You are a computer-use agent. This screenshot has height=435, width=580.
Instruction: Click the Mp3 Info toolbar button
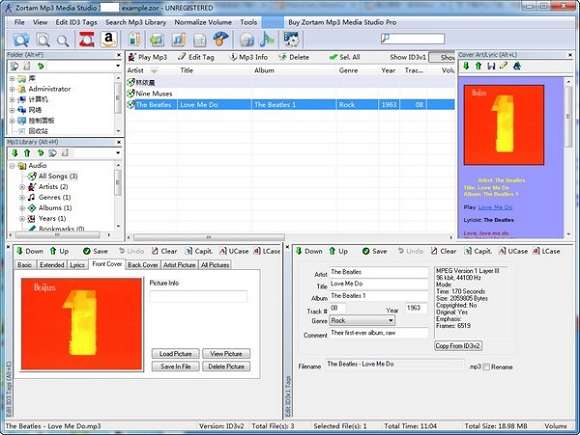(x=248, y=57)
